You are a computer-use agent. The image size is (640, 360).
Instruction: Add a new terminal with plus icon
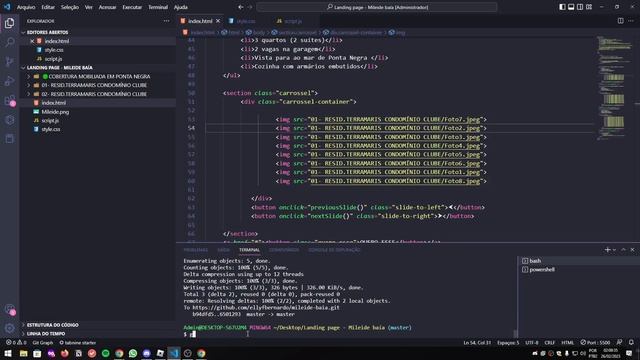607,249
